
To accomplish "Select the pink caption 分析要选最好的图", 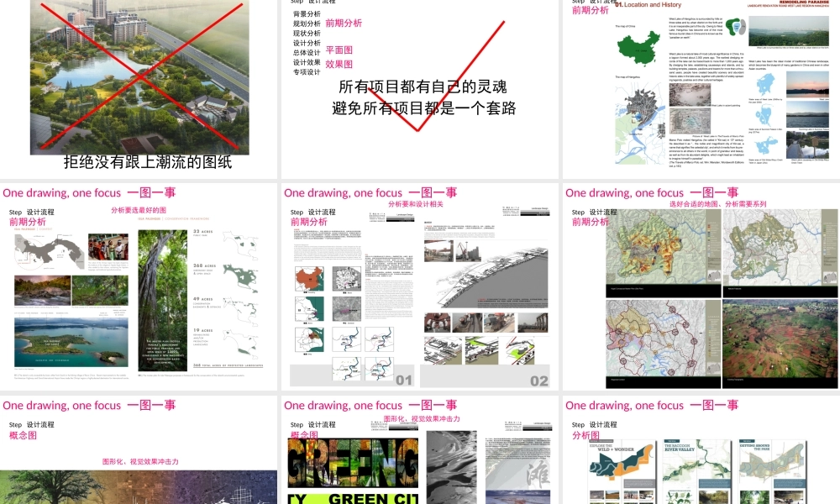I will pyautogui.click(x=139, y=210).
